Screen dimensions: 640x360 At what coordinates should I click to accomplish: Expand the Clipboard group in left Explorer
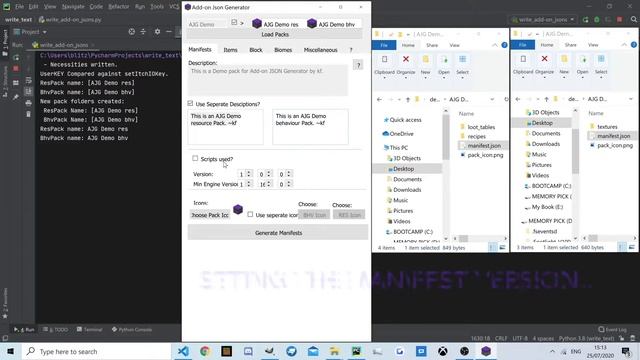(x=384, y=77)
